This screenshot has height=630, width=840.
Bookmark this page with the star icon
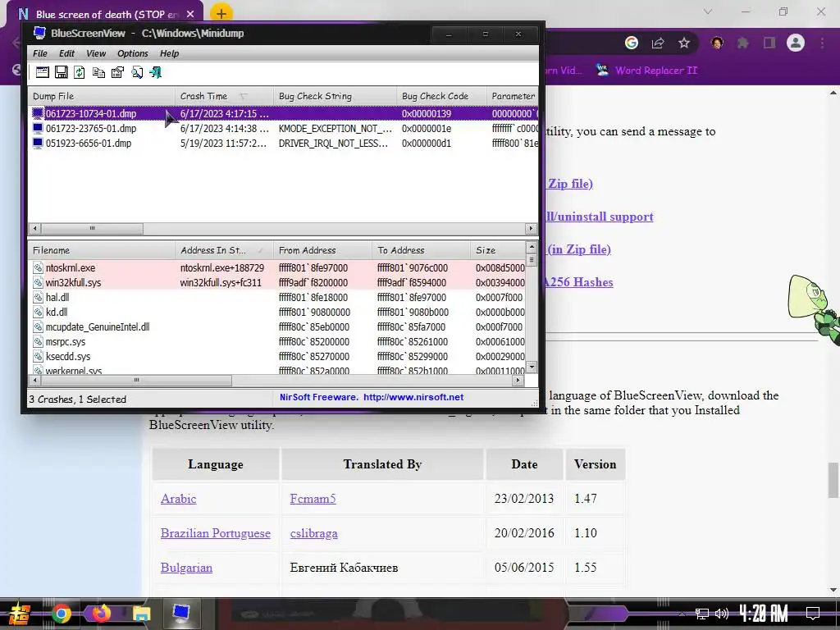tap(684, 43)
